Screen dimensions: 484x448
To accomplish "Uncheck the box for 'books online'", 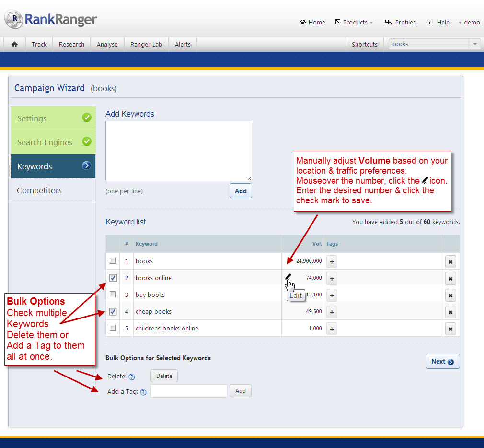I will (113, 278).
